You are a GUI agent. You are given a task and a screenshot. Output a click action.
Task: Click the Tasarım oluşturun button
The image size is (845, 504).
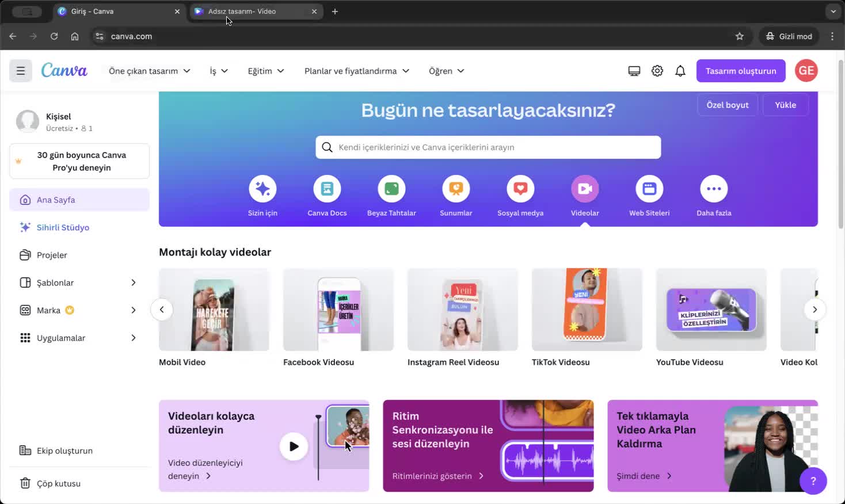pos(741,71)
